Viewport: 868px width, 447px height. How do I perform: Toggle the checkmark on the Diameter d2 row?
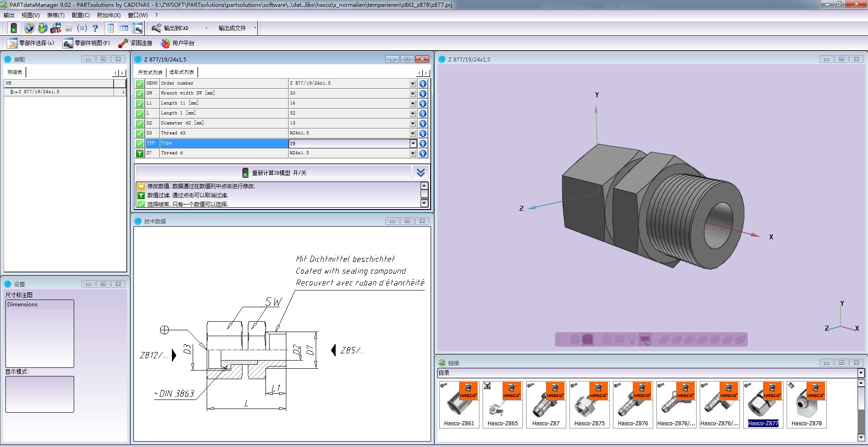[140, 123]
